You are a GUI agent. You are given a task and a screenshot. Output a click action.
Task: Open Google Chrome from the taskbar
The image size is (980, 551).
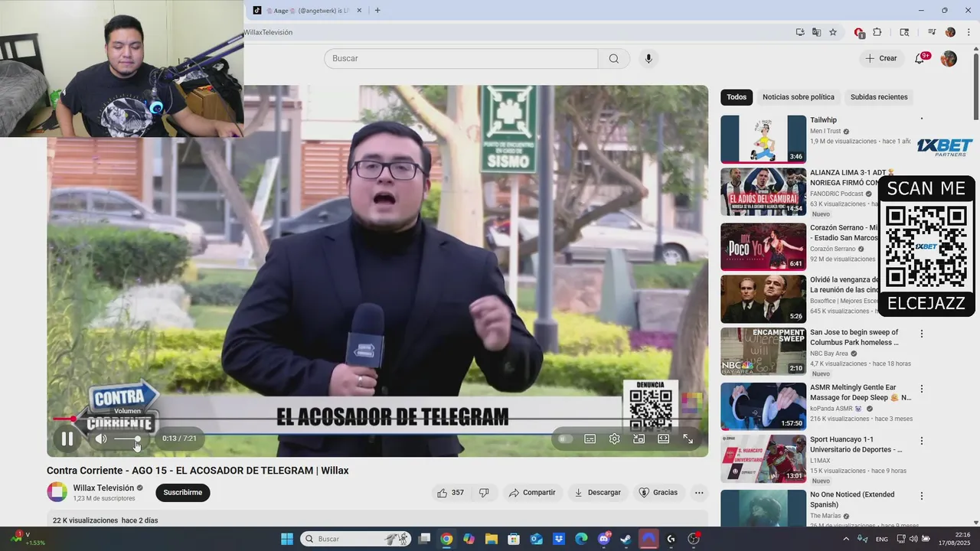[446, 539]
